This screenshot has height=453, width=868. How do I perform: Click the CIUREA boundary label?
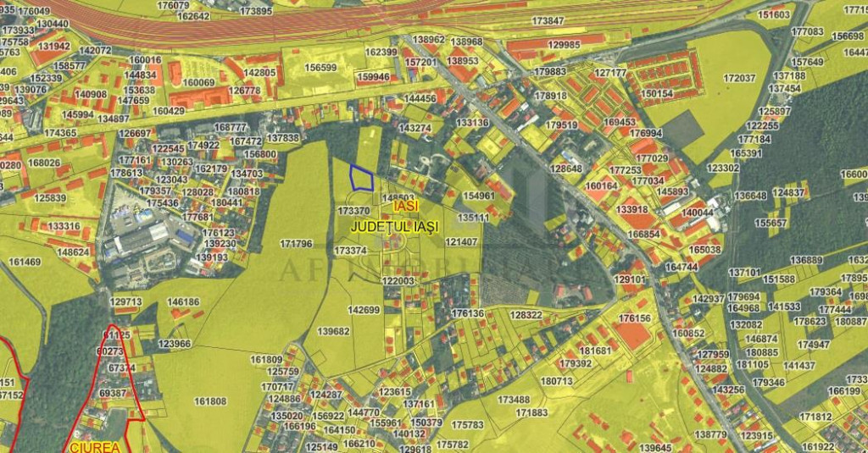95,445
